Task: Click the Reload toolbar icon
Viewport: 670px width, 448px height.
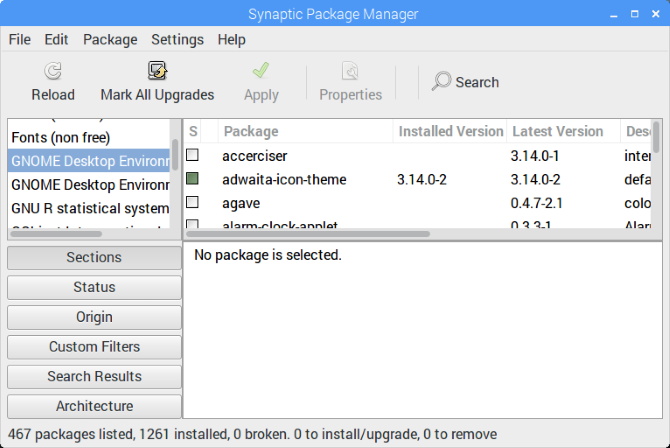Action: coord(53,72)
